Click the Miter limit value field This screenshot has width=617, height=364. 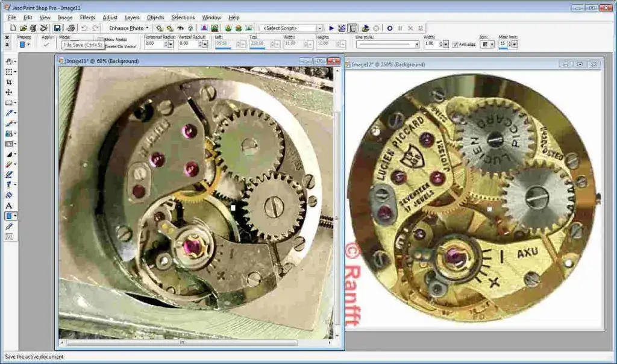[x=503, y=43]
